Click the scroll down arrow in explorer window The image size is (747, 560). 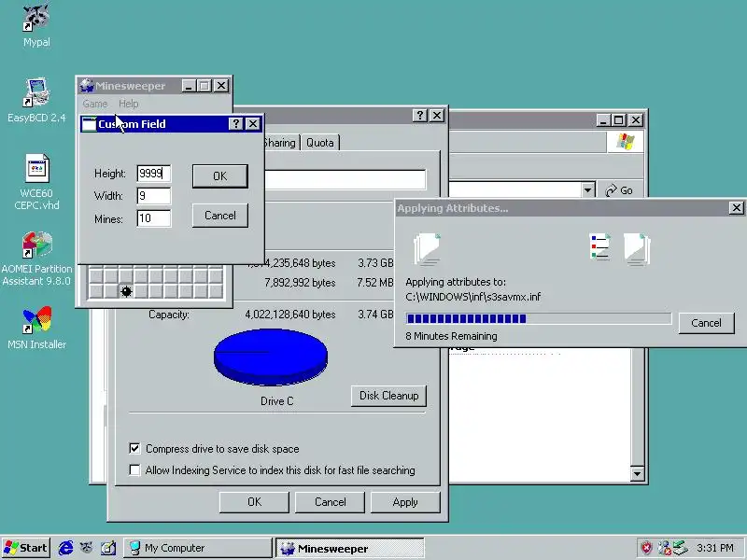637,474
